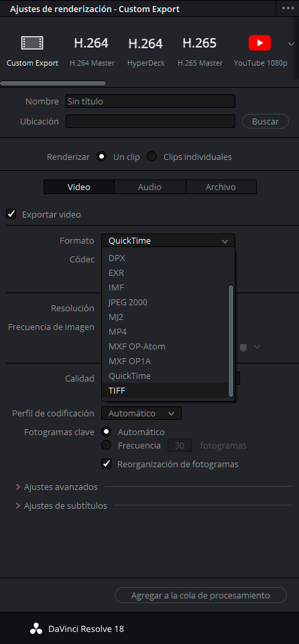Switch to the Audio tab
This screenshot has width=299, height=644.
point(149,187)
